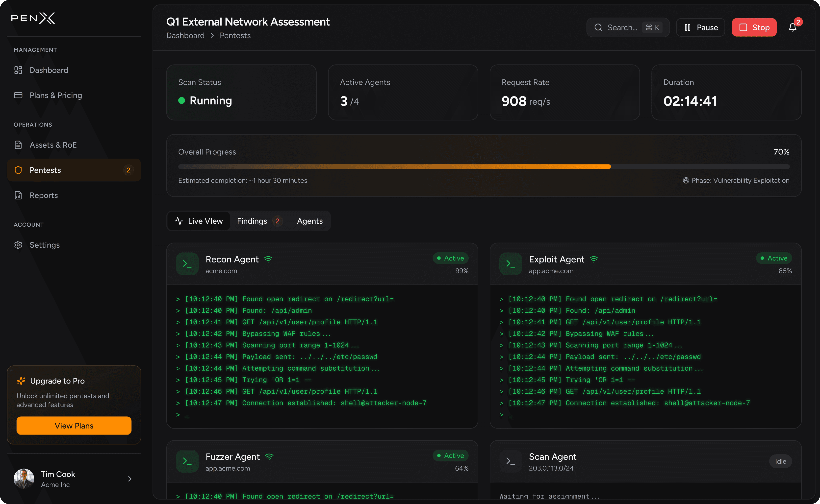Click the Overall Progress bar
This screenshot has width=820, height=504.
(484, 167)
